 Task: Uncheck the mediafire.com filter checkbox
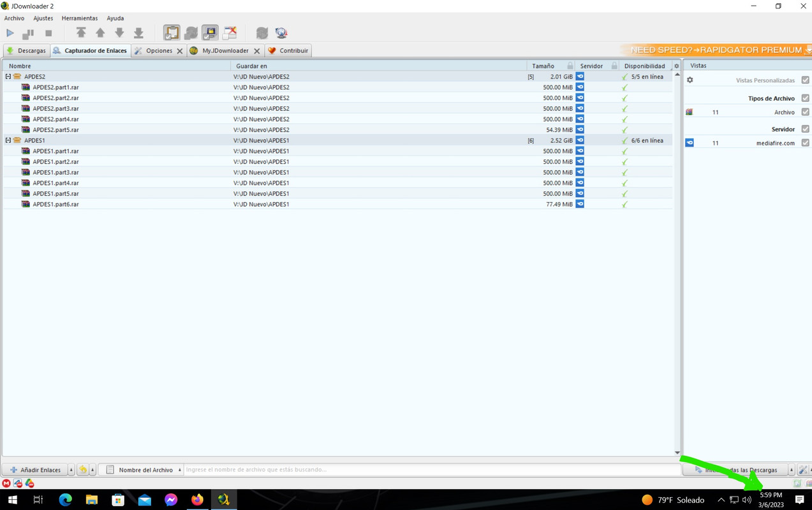point(805,143)
